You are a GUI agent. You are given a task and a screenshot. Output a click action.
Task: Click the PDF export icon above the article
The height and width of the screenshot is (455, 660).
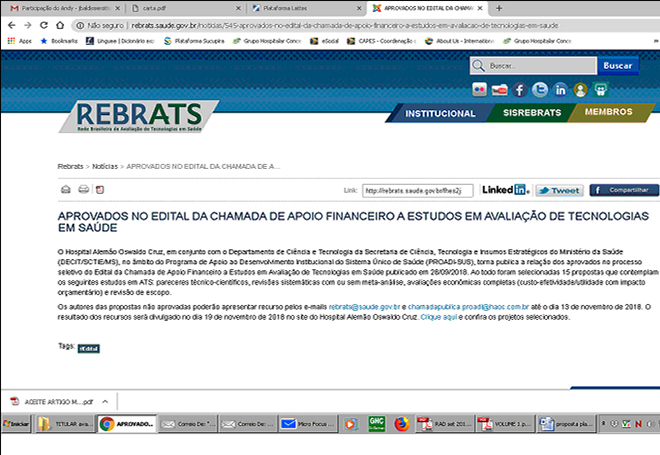pos(99,189)
